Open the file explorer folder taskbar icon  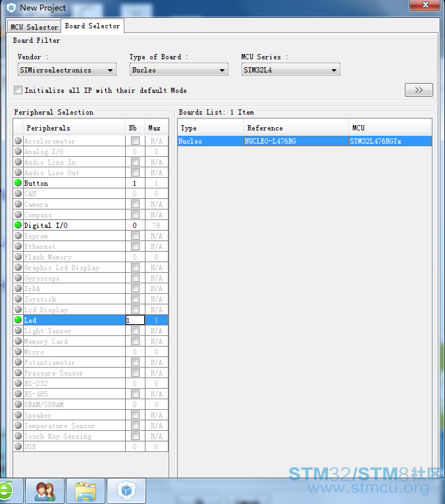(x=86, y=491)
